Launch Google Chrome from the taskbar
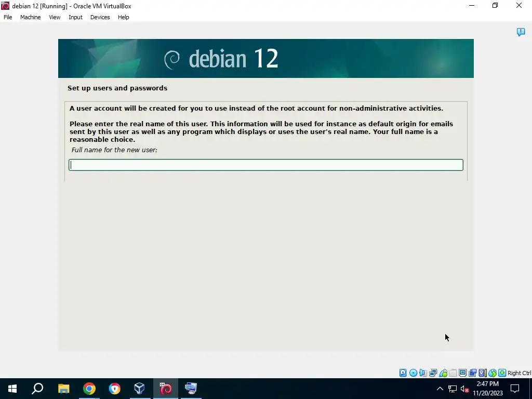This screenshot has height=399, width=532. point(89,389)
